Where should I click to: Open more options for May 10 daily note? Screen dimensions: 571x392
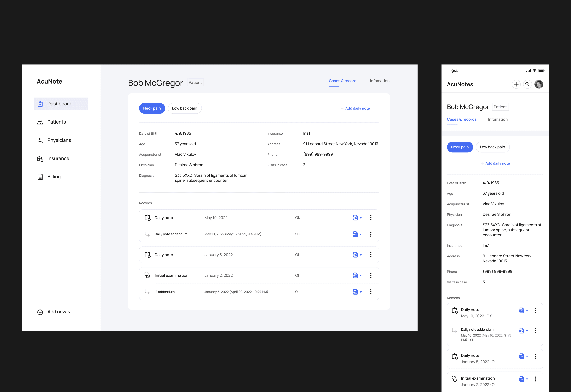[371, 218]
